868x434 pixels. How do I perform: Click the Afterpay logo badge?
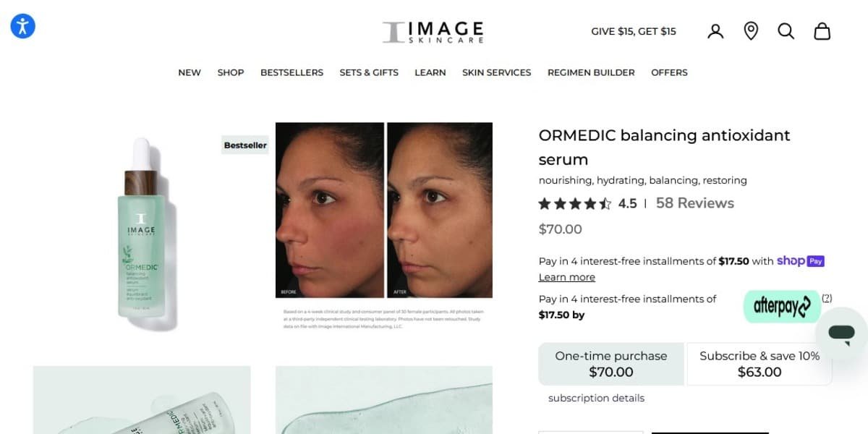pos(782,307)
